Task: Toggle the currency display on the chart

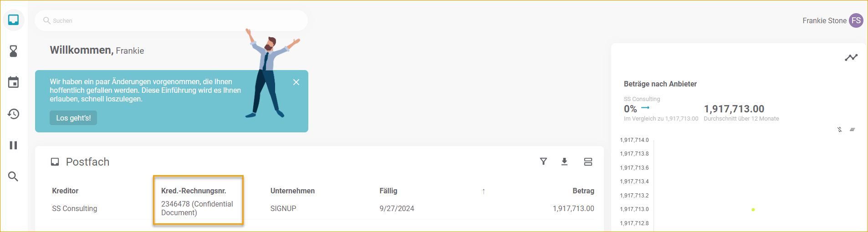Action: pyautogui.click(x=840, y=130)
